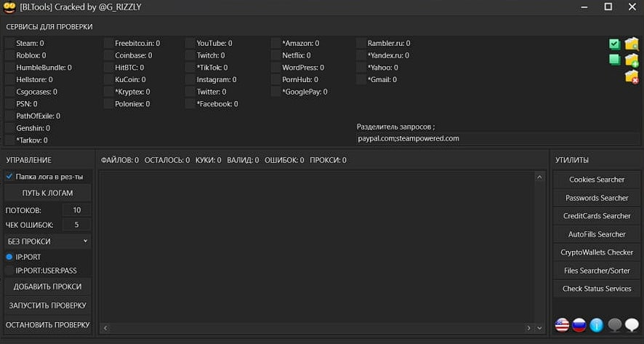Toggle the Instagram checkbox
Viewport: 644px width, 344px height.
[x=190, y=80]
